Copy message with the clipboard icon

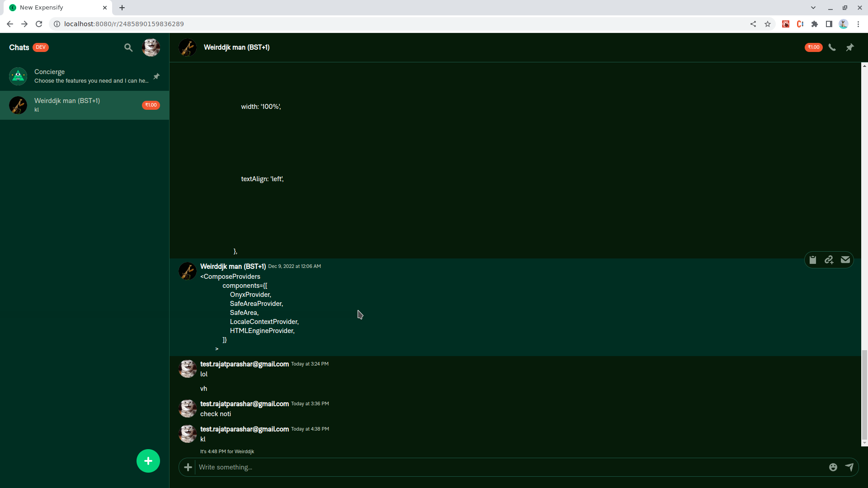point(813,260)
